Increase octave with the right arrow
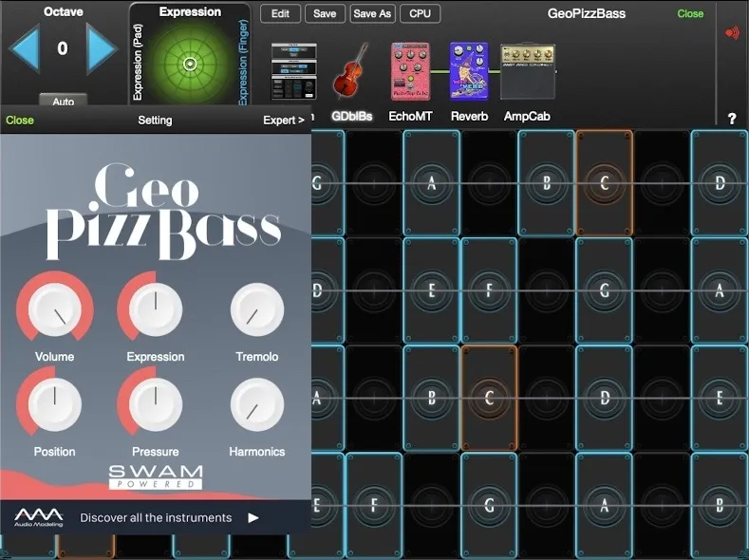 (102, 48)
